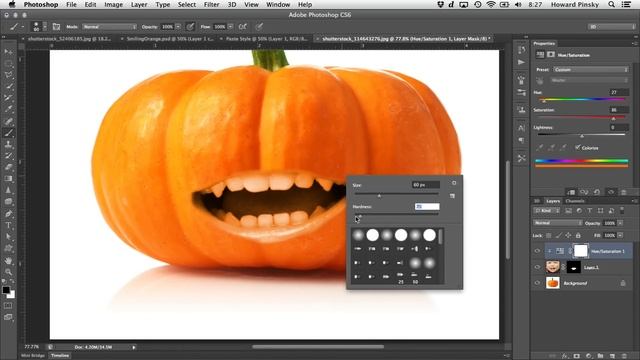
Task: Open brush picker settings gear
Action: (x=454, y=183)
